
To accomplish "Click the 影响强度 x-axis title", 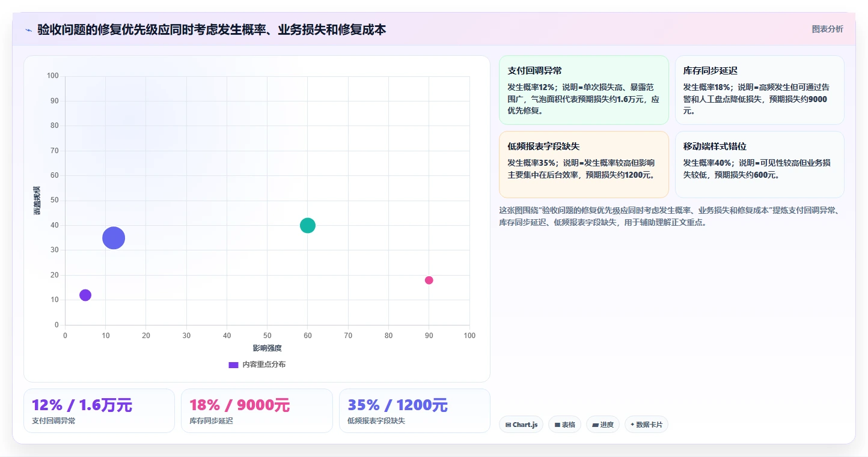I will [x=267, y=348].
